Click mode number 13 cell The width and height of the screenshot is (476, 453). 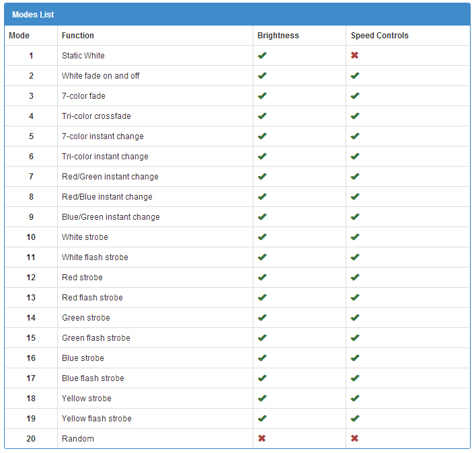point(31,297)
